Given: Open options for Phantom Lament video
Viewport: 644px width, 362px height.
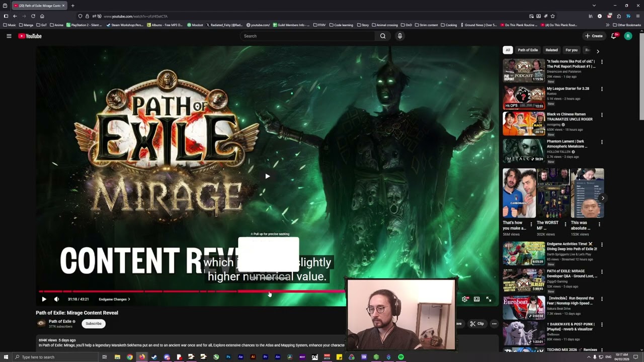Looking at the screenshot, I should [602, 142].
